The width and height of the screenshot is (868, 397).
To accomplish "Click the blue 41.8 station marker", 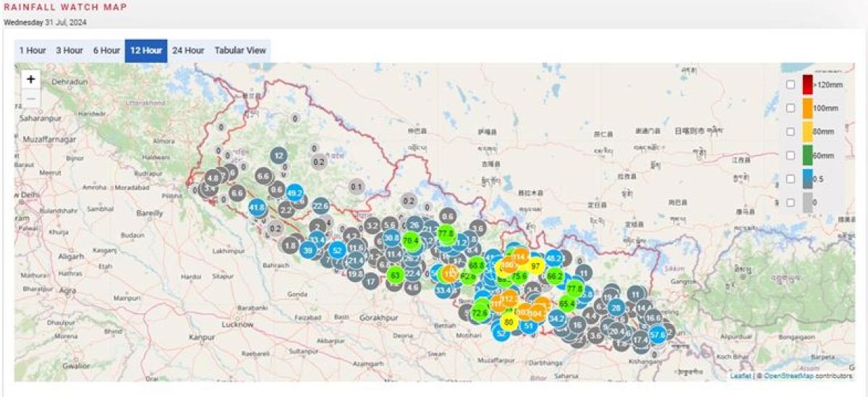I will point(258,208).
